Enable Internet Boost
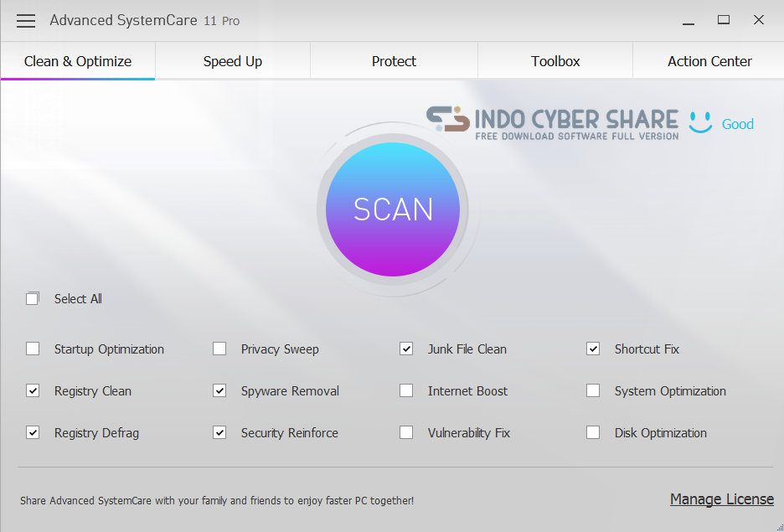The width and height of the screenshot is (784, 532). point(405,390)
